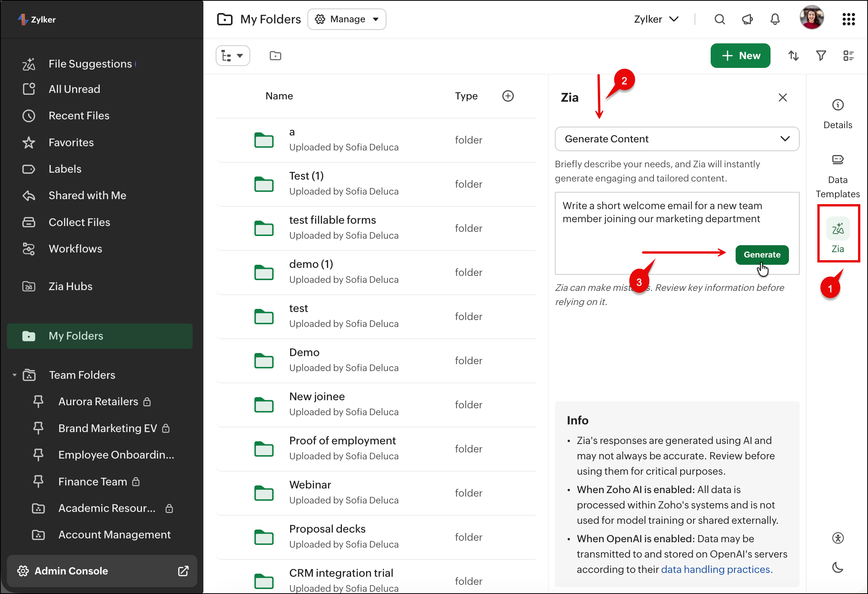
Task: Open accessibility options icon
Action: point(838,538)
